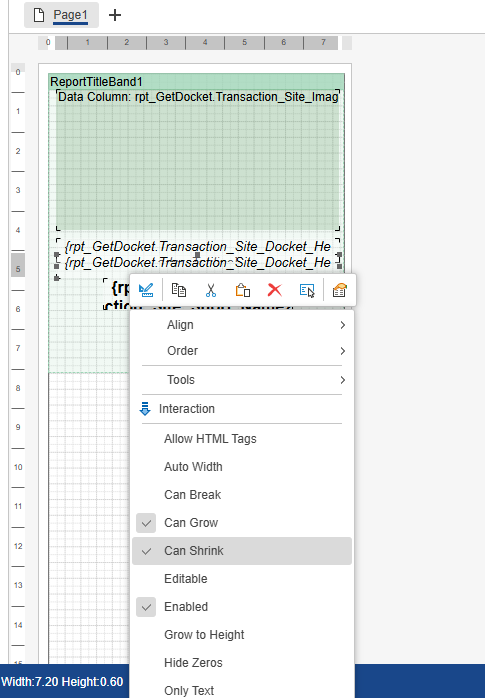This screenshot has height=698, width=485.
Task: Select the first Transaction_Site_Docket_He text line
Action: (x=198, y=247)
